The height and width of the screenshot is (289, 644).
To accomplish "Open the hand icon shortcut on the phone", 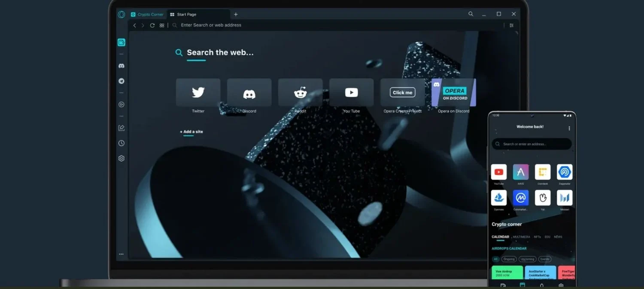I will [543, 198].
